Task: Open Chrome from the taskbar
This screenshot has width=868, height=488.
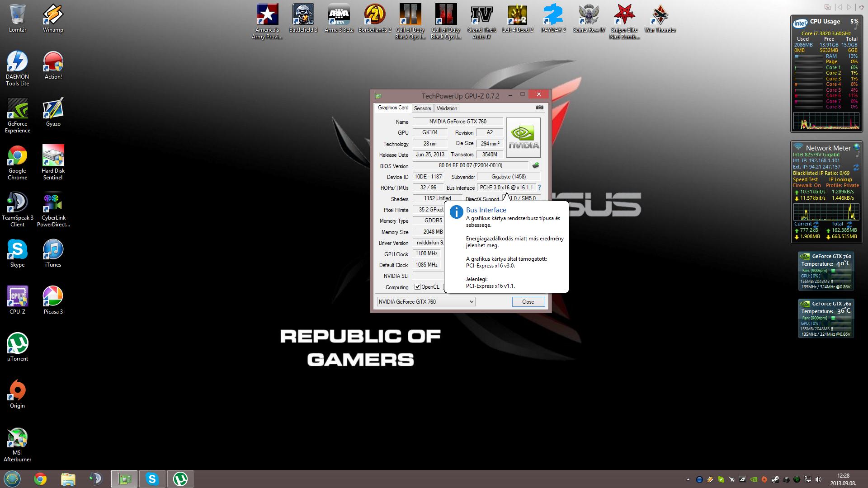Action: [40, 479]
